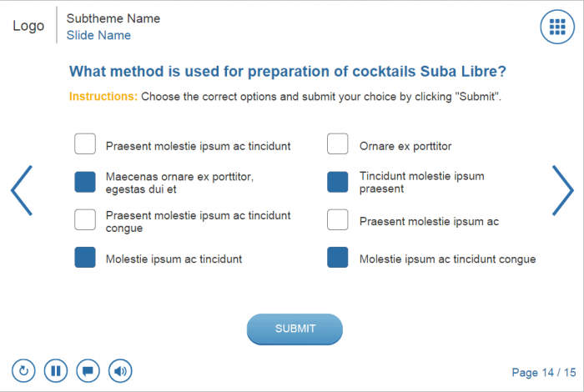This screenshot has width=584, height=392.
Task: Check "Praesent molestie ipsum ac tincidunt congue"
Action: click(85, 219)
